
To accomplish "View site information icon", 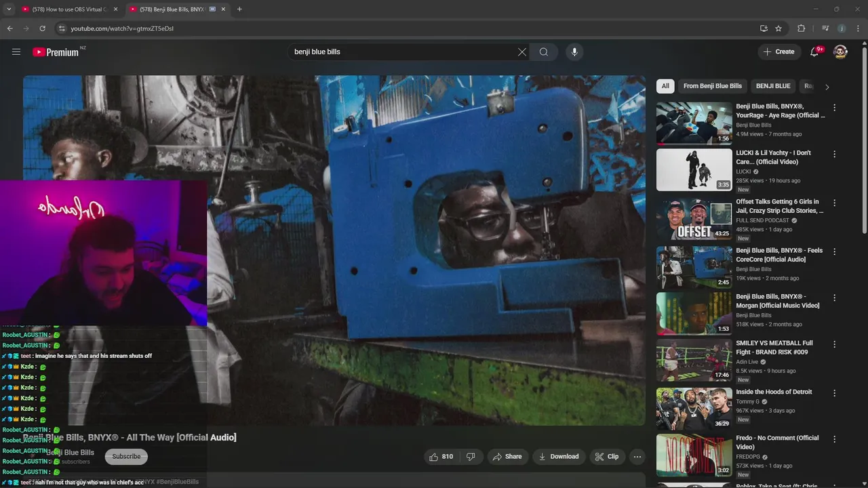I will [62, 28].
